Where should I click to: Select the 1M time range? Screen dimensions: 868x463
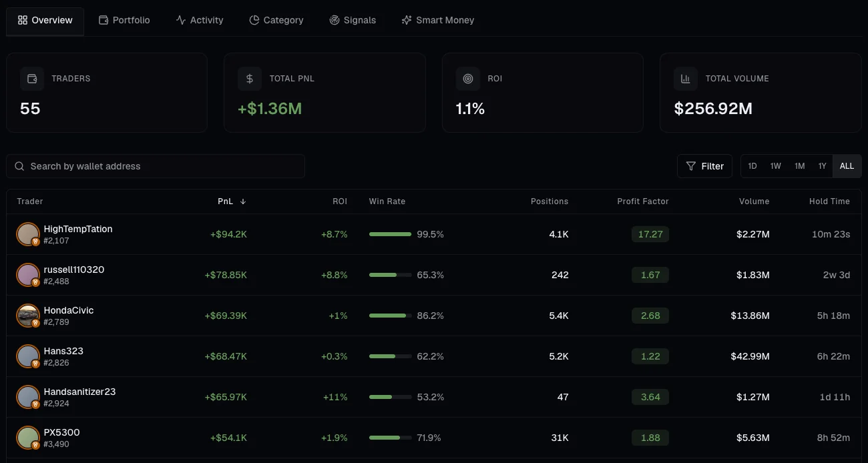point(799,166)
